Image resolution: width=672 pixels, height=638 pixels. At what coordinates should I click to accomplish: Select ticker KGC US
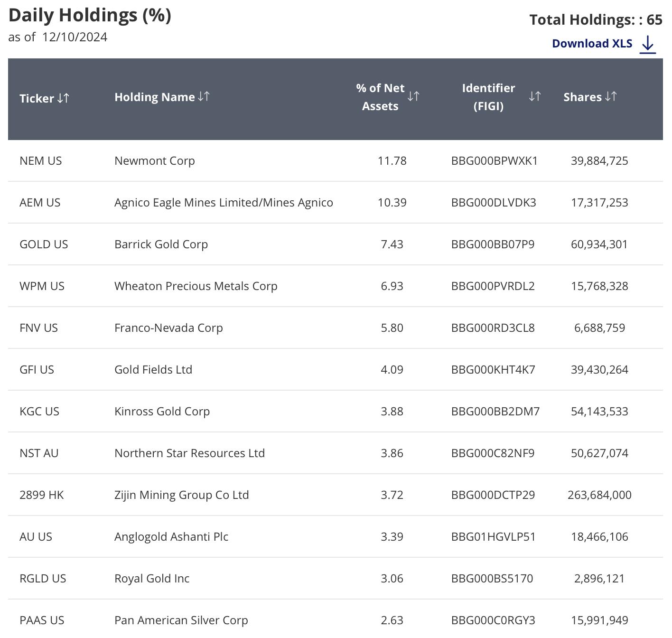coord(39,411)
